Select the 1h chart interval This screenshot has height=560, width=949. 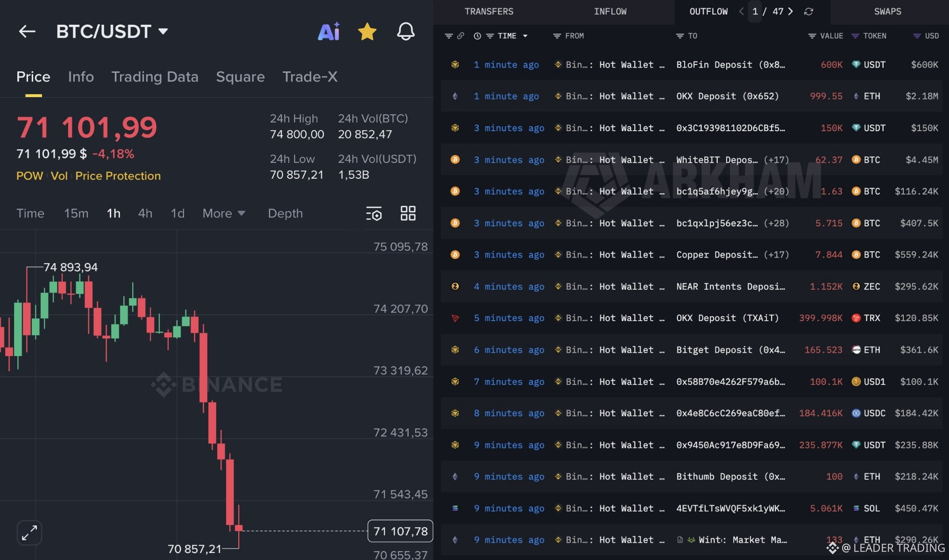coord(113,213)
